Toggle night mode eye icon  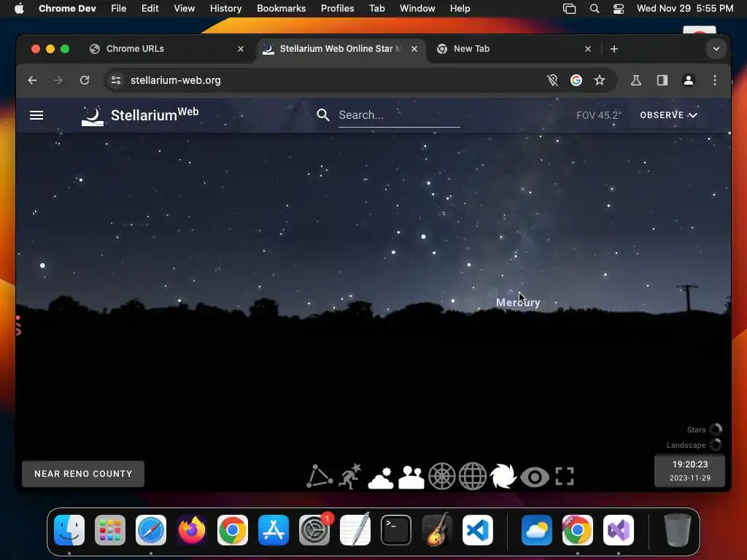(x=535, y=477)
